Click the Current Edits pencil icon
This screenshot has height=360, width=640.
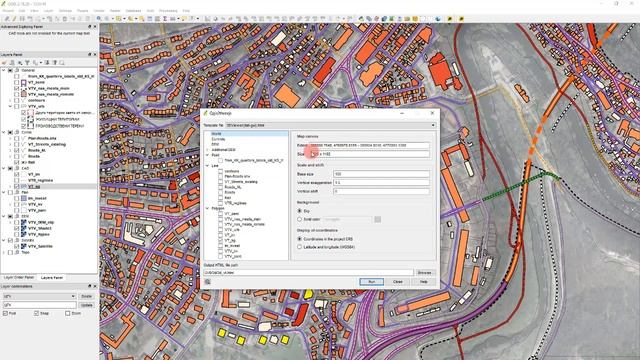click(7, 19)
